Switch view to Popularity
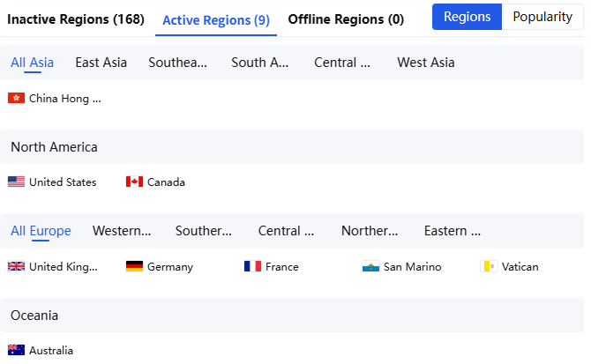 coord(542,17)
